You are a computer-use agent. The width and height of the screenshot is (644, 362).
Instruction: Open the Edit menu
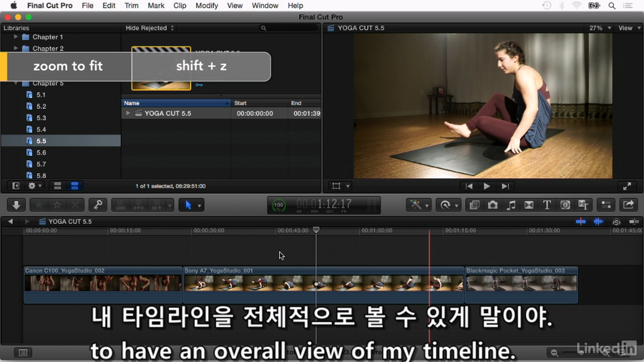[x=109, y=6]
